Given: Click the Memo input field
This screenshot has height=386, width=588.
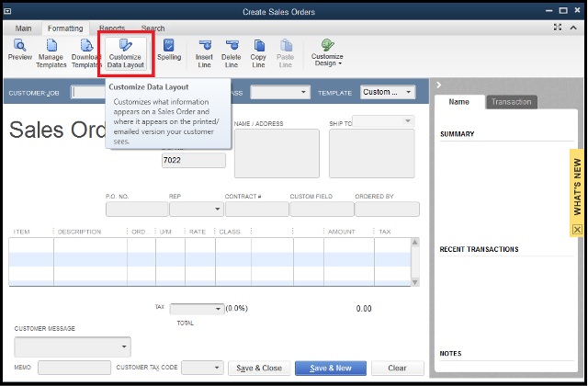Looking at the screenshot, I should pos(74,368).
